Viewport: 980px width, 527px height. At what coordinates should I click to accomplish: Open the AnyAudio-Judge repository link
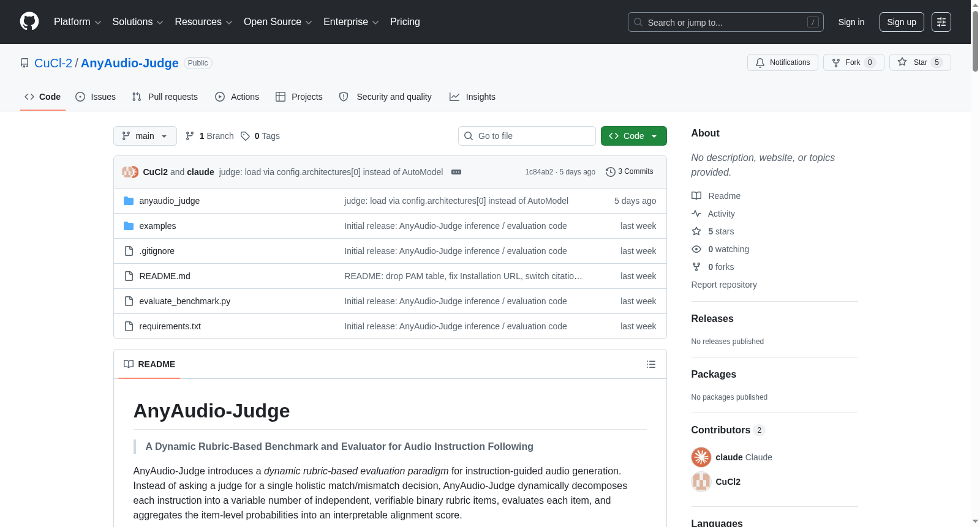point(130,63)
